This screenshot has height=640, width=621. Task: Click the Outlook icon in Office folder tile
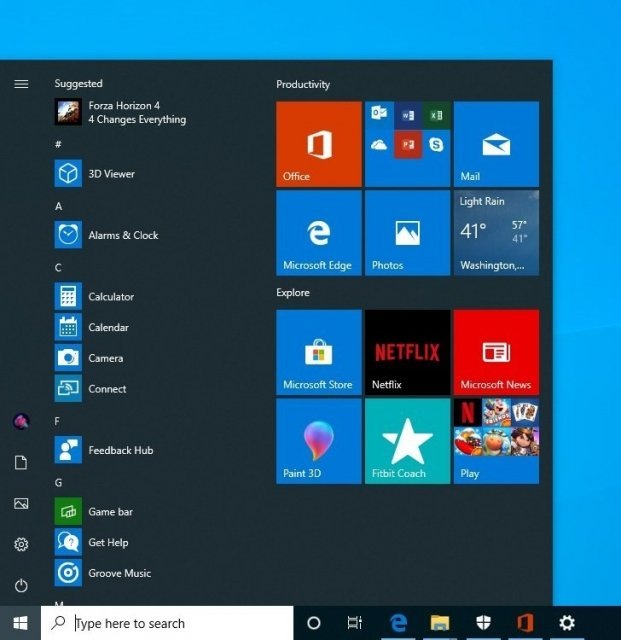pyautogui.click(x=379, y=114)
